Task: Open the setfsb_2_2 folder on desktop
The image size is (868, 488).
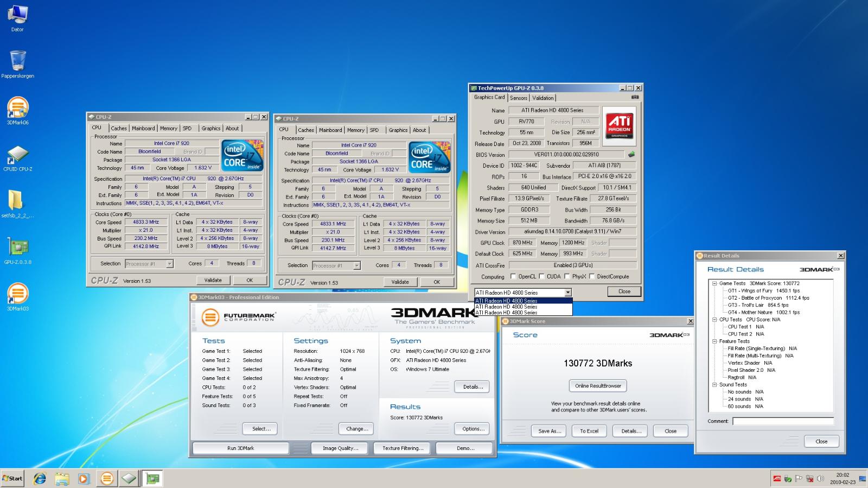Action: pos(17,204)
